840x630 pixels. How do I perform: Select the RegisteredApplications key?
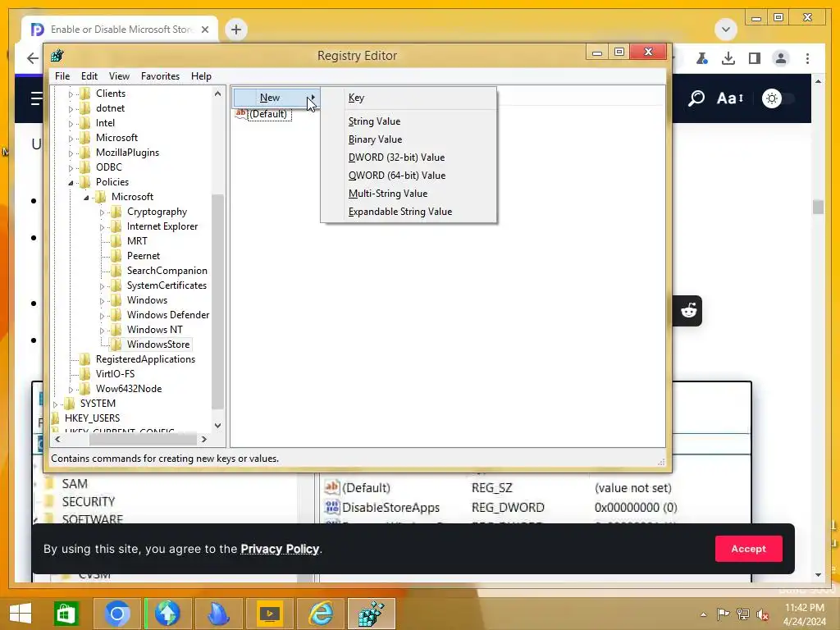145,359
